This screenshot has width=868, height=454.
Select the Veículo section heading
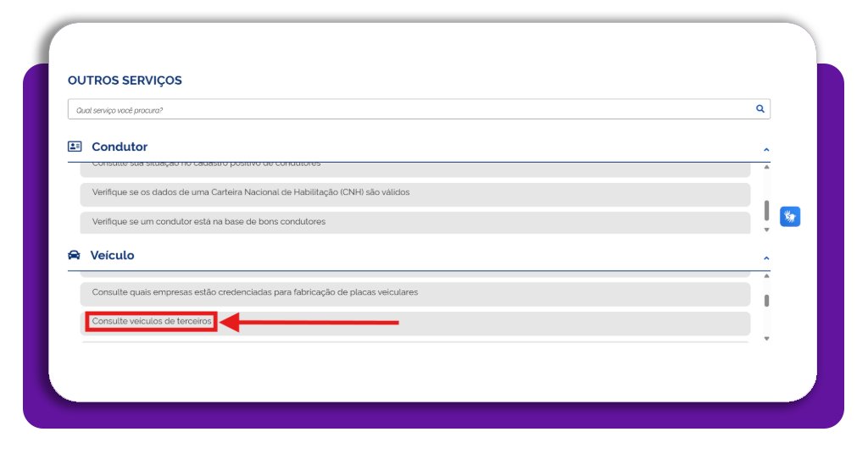click(112, 256)
